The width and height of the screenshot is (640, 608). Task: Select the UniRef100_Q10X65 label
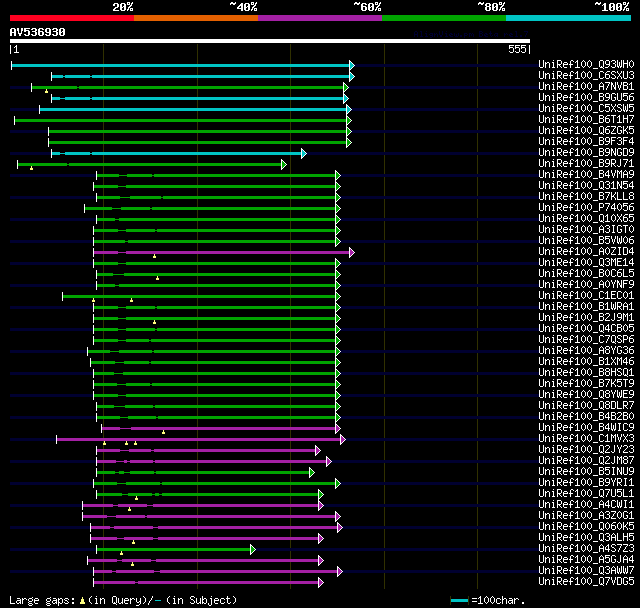[586, 218]
